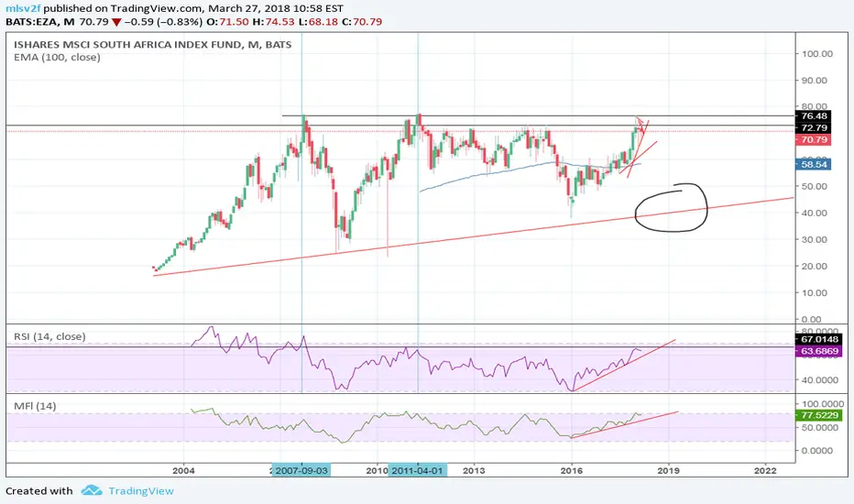Click the open value O:71.50

tap(227, 22)
